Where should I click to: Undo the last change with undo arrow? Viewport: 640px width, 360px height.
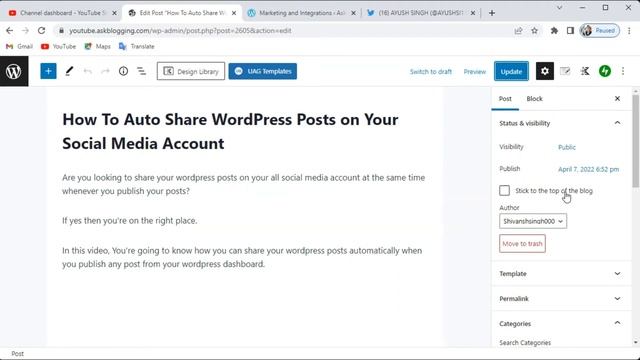(x=87, y=71)
